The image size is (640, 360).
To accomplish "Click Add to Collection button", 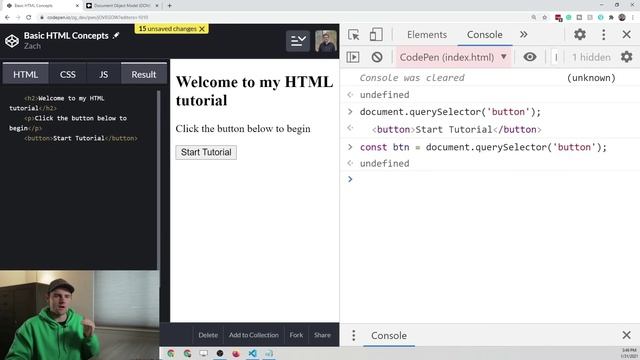I will (x=253, y=335).
